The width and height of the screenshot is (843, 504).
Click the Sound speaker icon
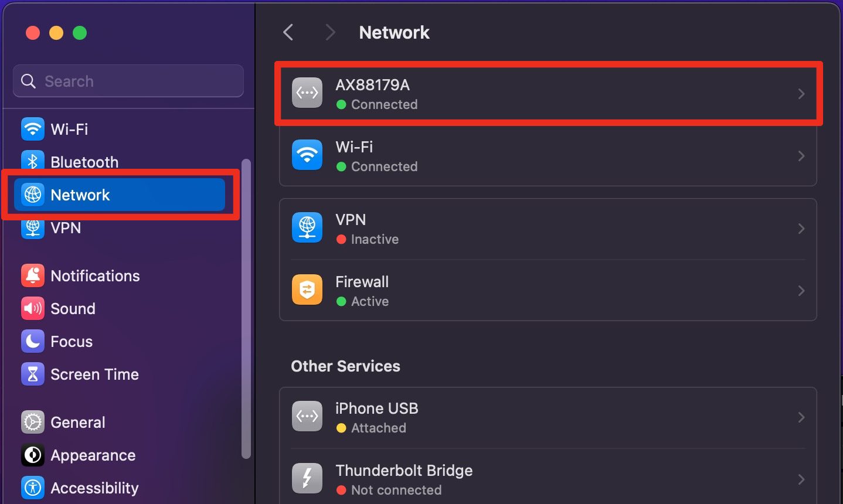33,308
